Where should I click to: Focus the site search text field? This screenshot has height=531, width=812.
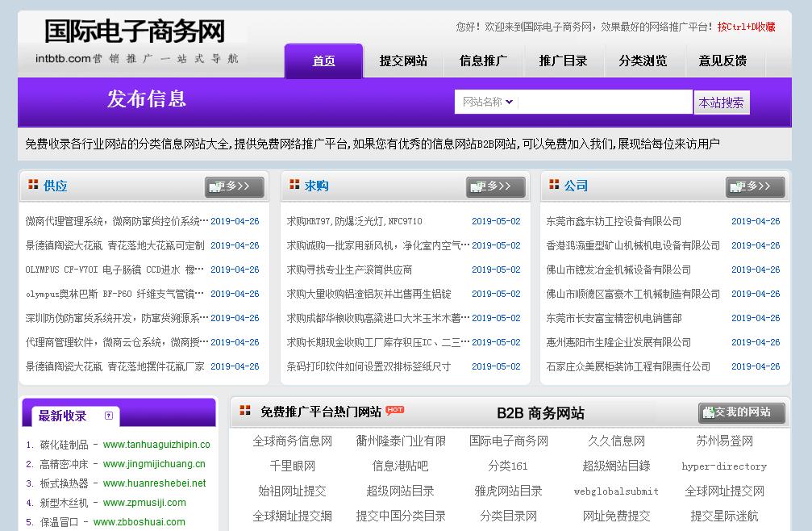605,102
